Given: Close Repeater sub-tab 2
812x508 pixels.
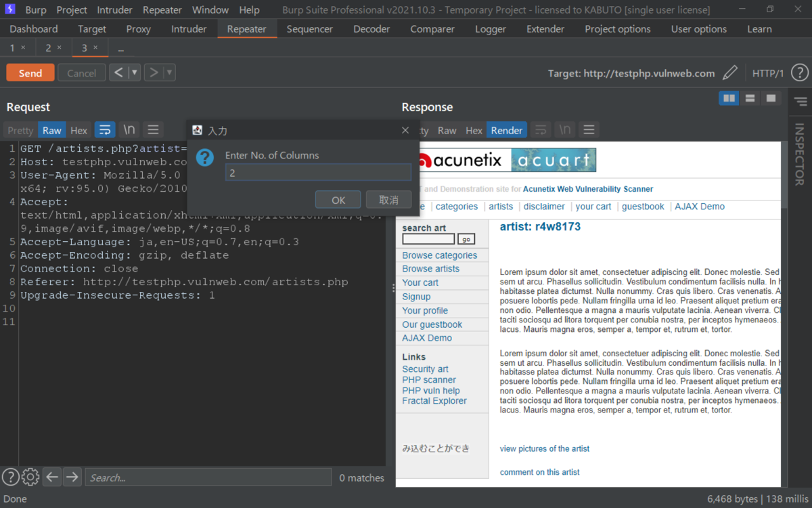Looking at the screenshot, I should pyautogui.click(x=59, y=47).
